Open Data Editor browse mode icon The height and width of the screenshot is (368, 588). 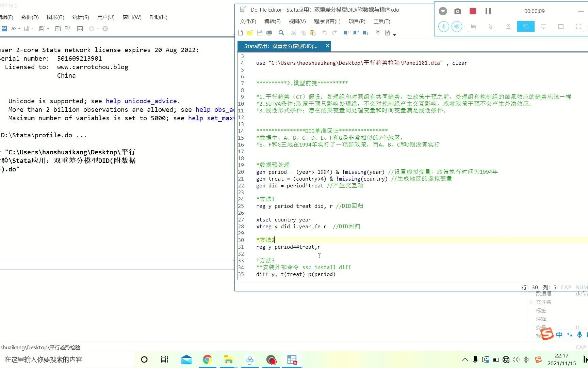click(x=68, y=29)
